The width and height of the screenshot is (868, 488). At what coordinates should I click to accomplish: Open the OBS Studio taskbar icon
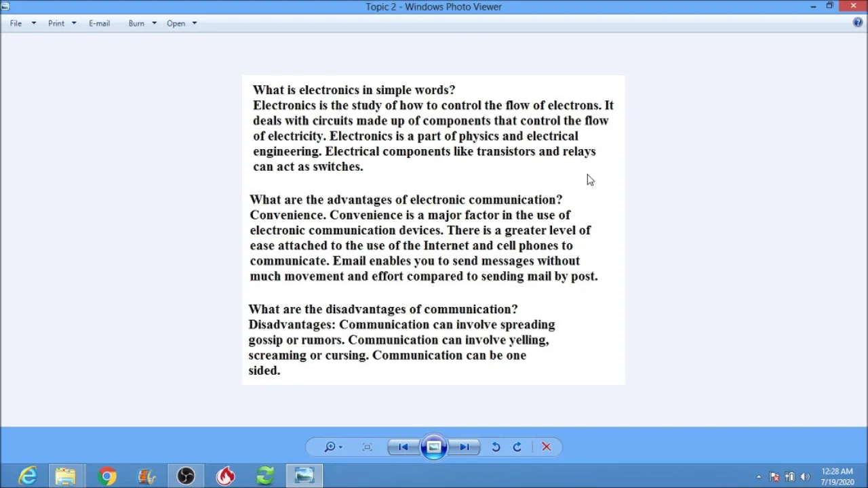click(x=186, y=476)
